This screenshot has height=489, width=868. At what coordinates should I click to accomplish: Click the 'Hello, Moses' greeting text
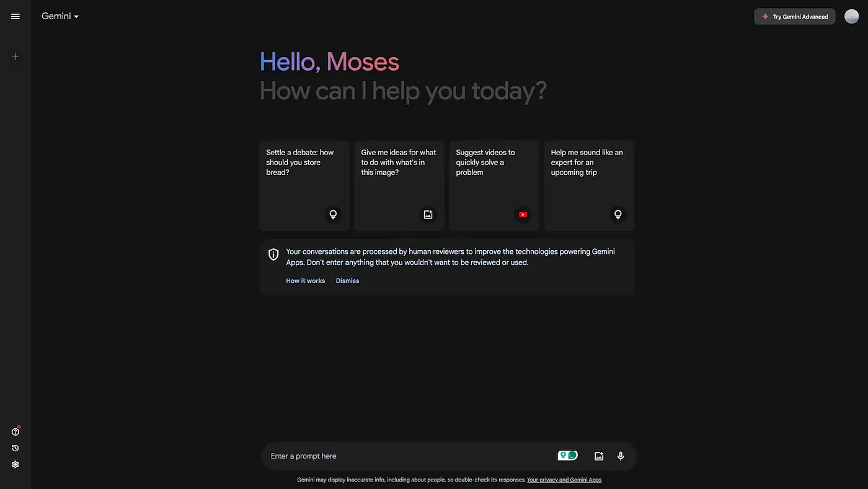(x=329, y=62)
